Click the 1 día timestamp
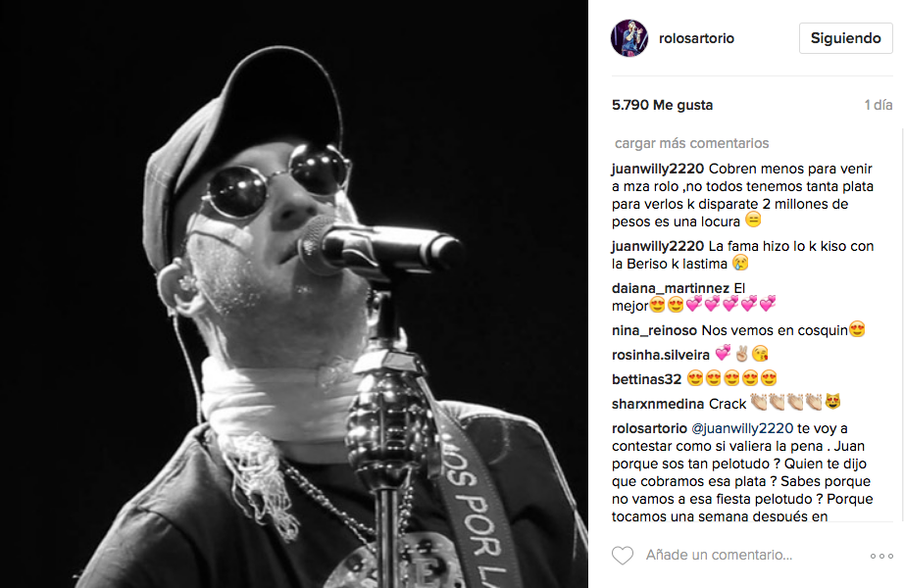 click(x=879, y=105)
